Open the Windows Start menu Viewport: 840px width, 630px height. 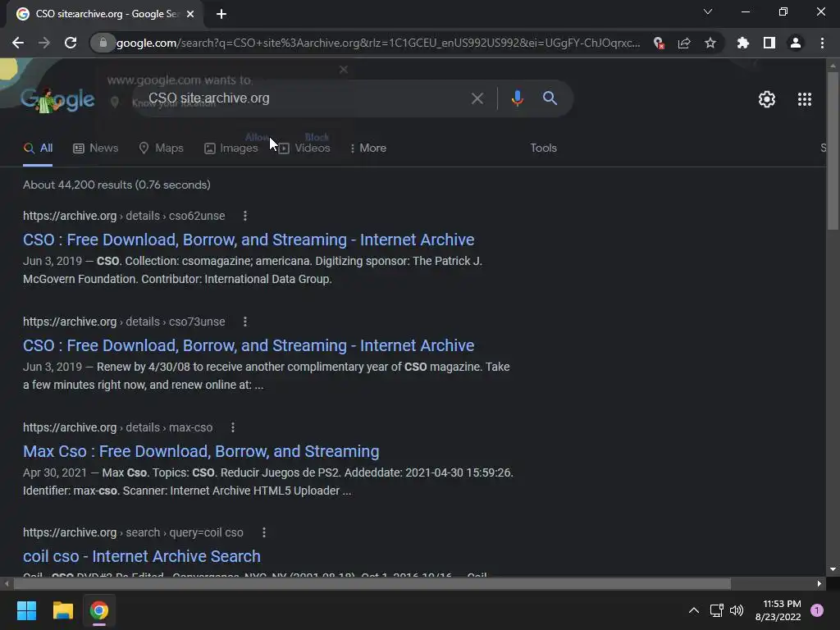coord(26,610)
